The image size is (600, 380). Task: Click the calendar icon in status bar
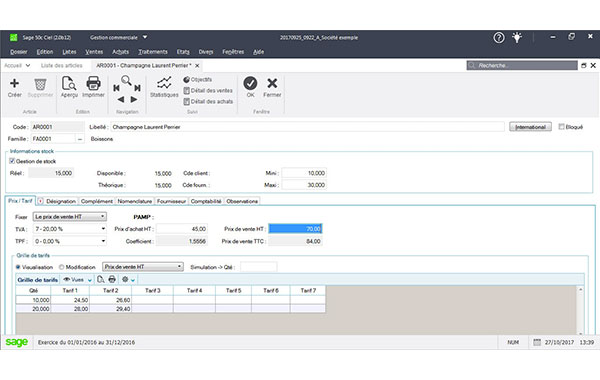537,342
